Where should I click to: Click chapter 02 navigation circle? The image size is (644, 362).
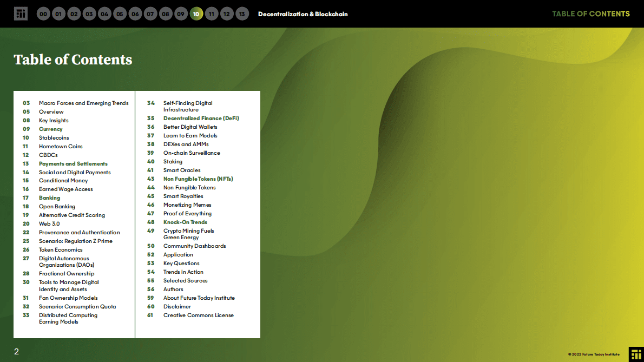[74, 14]
